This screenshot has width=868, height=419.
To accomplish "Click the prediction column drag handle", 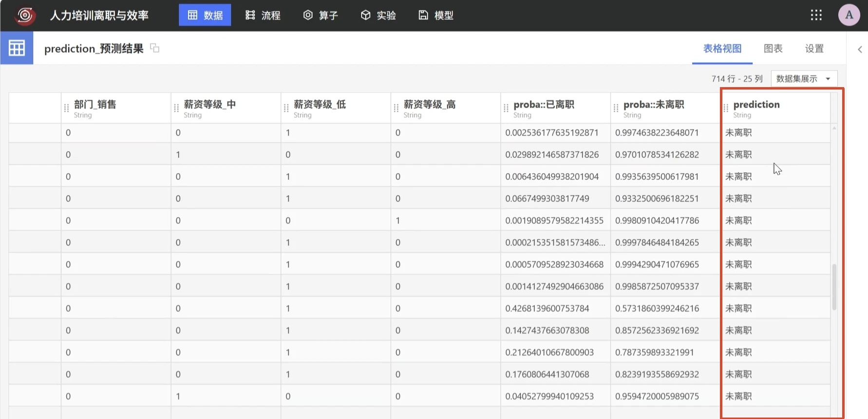I will [726, 108].
